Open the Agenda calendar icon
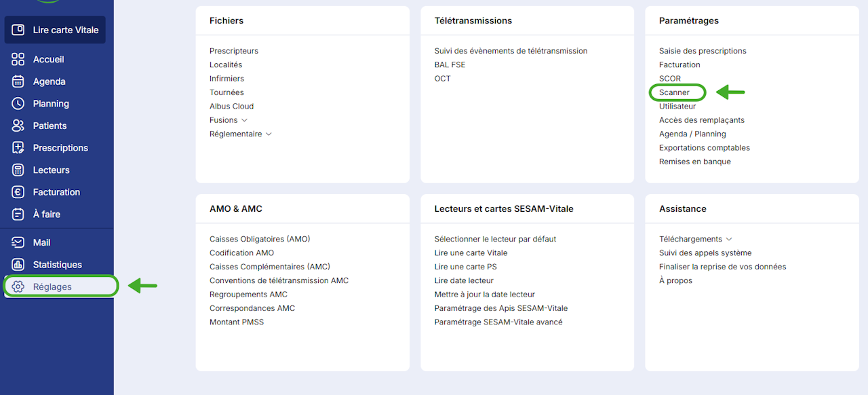 tap(18, 81)
